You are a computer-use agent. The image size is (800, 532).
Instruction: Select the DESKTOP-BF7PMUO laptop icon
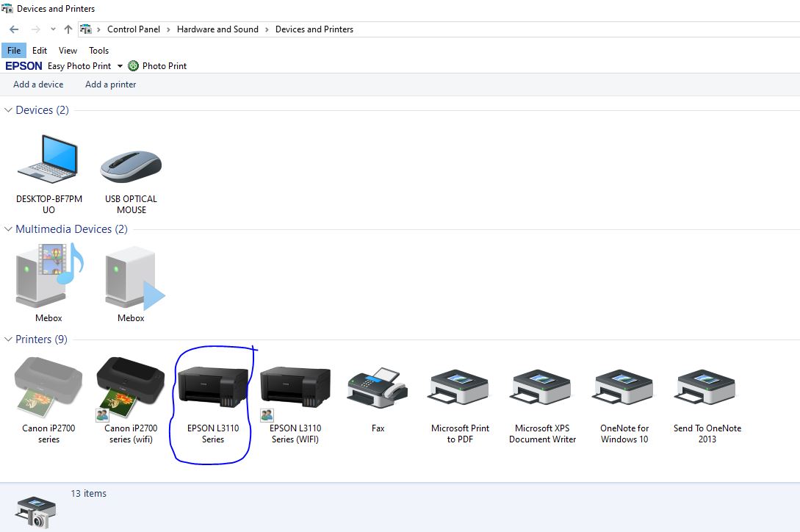(48, 159)
